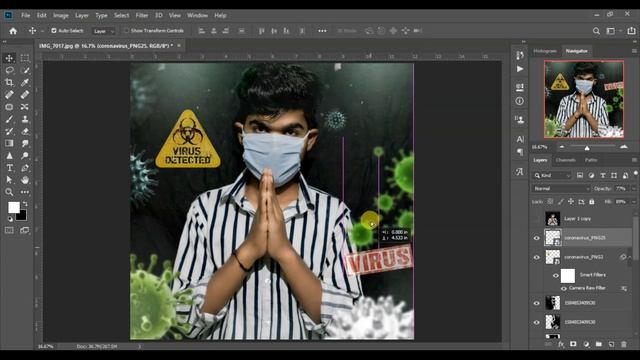Click the more options ellipsis in options bar
This screenshot has width=640, height=360.
pyautogui.click(x=322, y=31)
